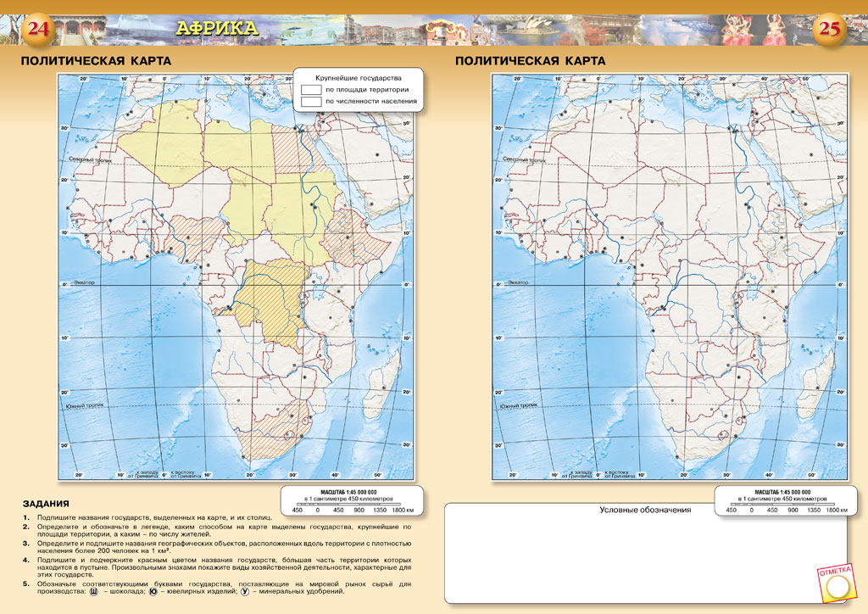Click the Условные обозначения heading
Viewport: 868px width, 614px height.
pyautogui.click(x=645, y=510)
